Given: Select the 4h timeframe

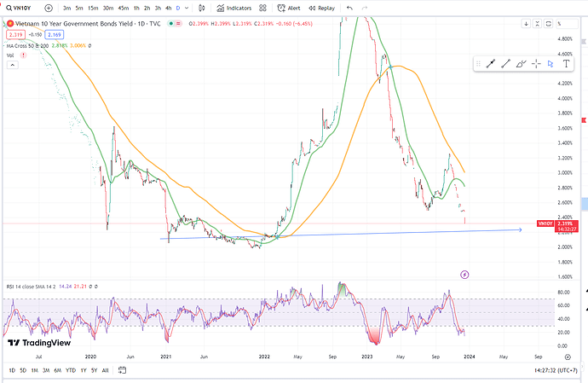Looking at the screenshot, I should click(x=169, y=8).
